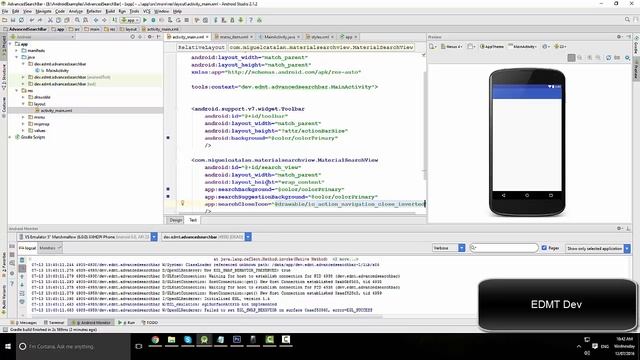This screenshot has height=360, width=640.
Task: Switch to the MainActivity.java editor tab
Action: pos(279,37)
